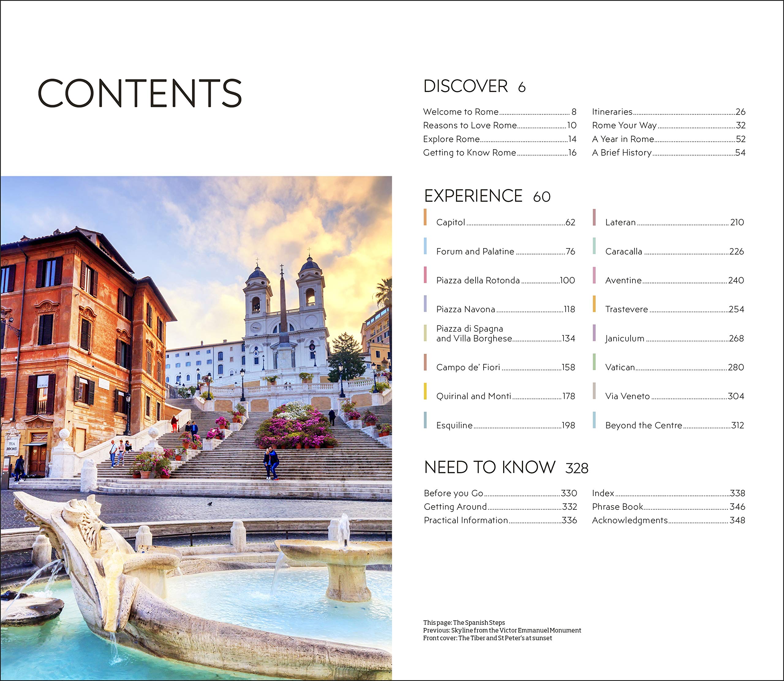This screenshot has width=784, height=681.
Task: Click the Vatican chapter entry
Action: coord(620,367)
